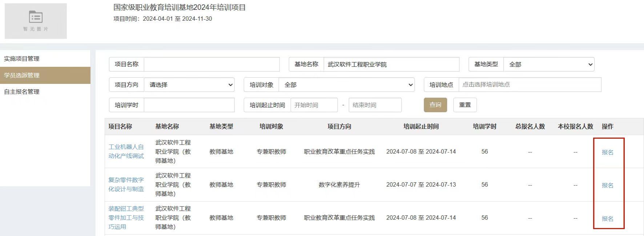Click the 查询 search button
The image size is (644, 236).
(x=435, y=105)
